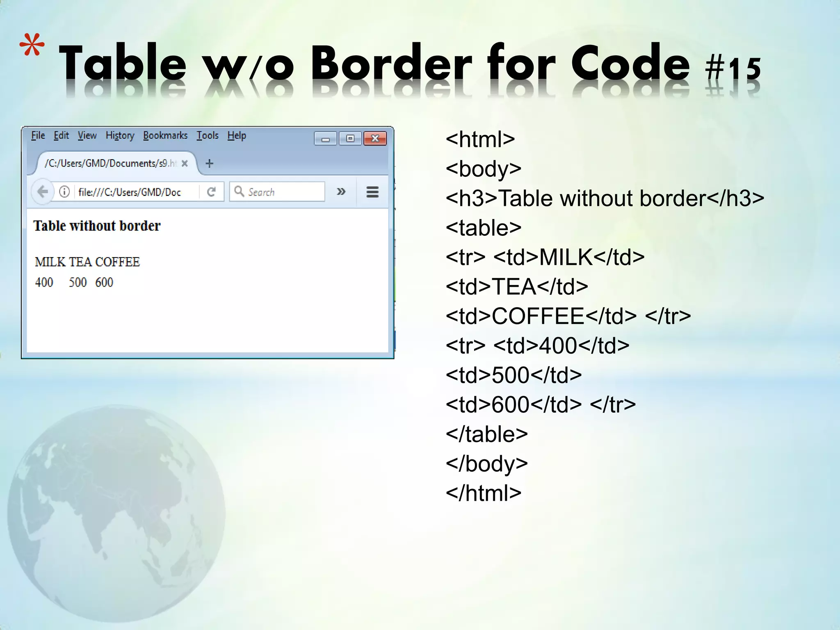Open the Bookmarks menu

[x=165, y=135]
